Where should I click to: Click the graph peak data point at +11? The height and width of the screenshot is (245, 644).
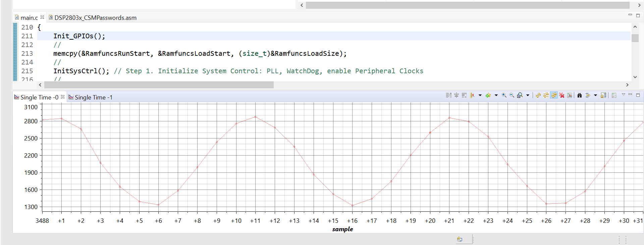255,117
